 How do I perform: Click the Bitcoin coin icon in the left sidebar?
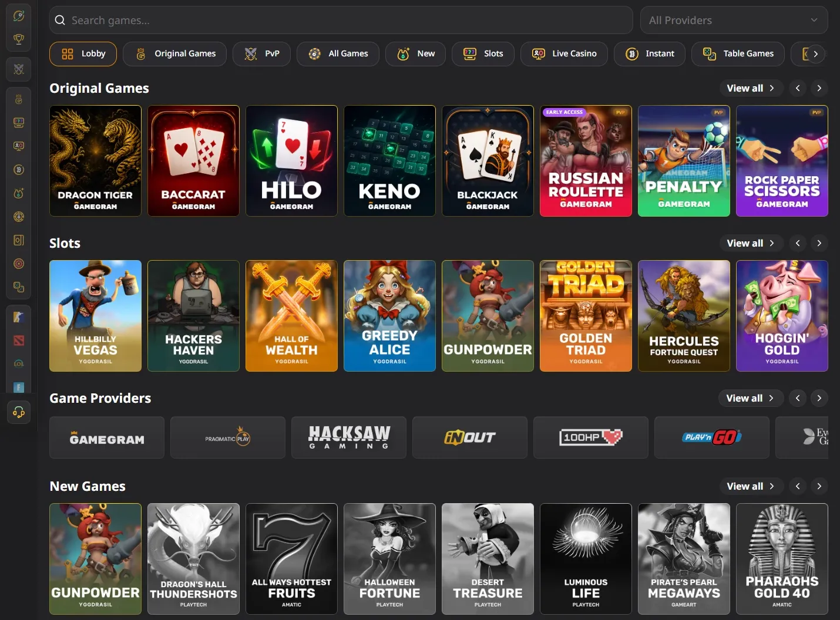19,170
